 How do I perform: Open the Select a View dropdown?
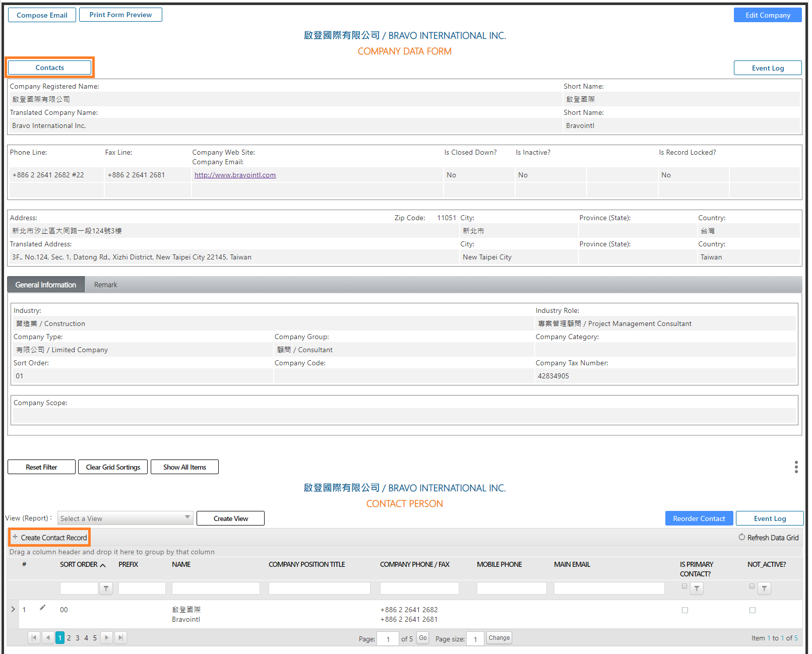tap(125, 518)
